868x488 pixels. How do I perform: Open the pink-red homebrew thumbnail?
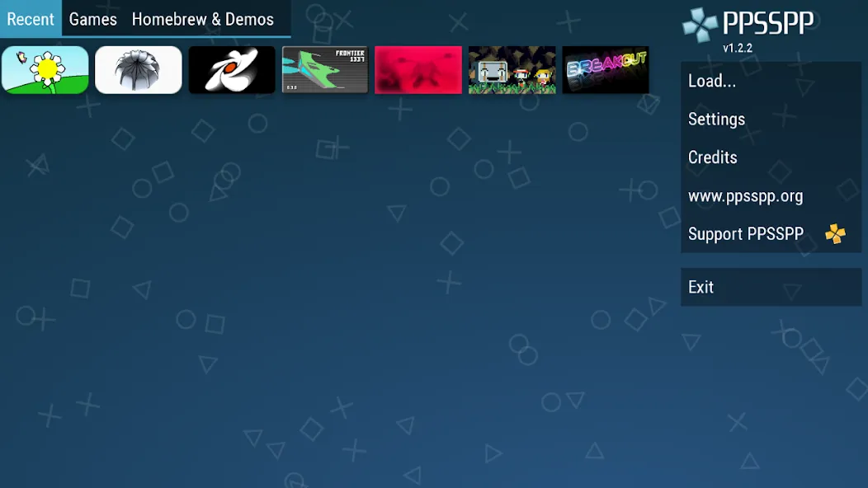[x=418, y=70]
